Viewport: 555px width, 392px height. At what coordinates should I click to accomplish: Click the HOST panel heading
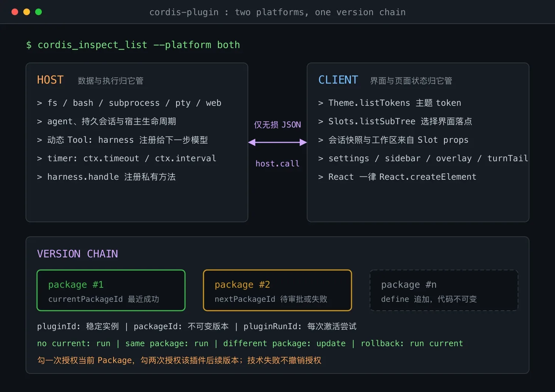tap(50, 80)
